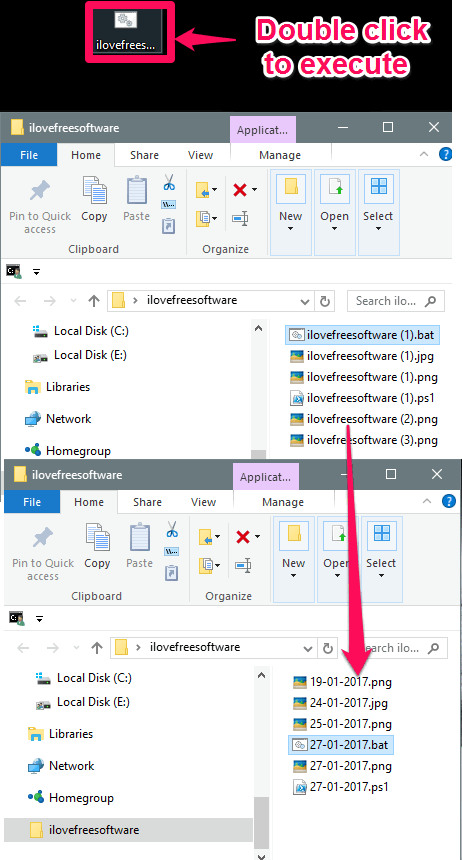Click sidebar scroll up arrow in lower window
The image size is (462, 860).
262,675
